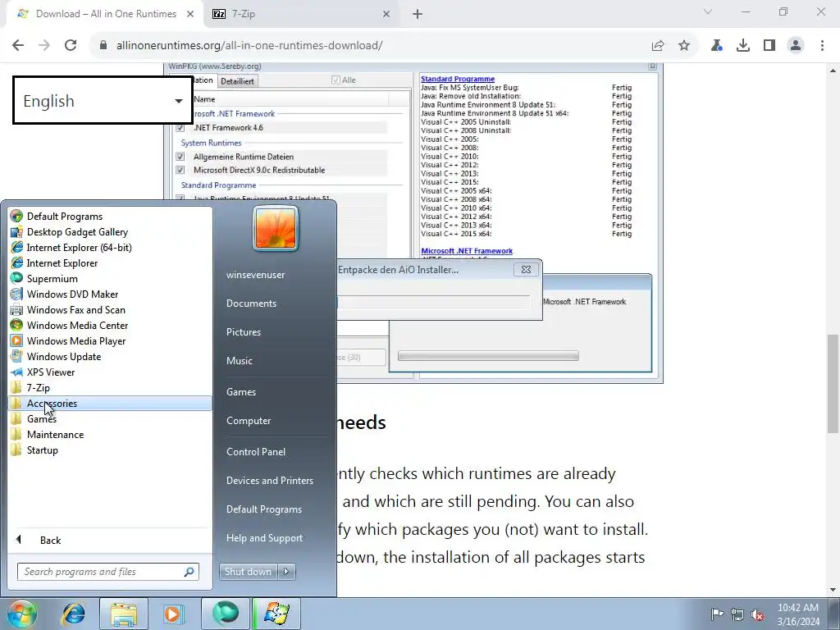The height and width of the screenshot is (630, 840).
Task: Select the Download – All in One Runtimes tab
Action: (106, 14)
